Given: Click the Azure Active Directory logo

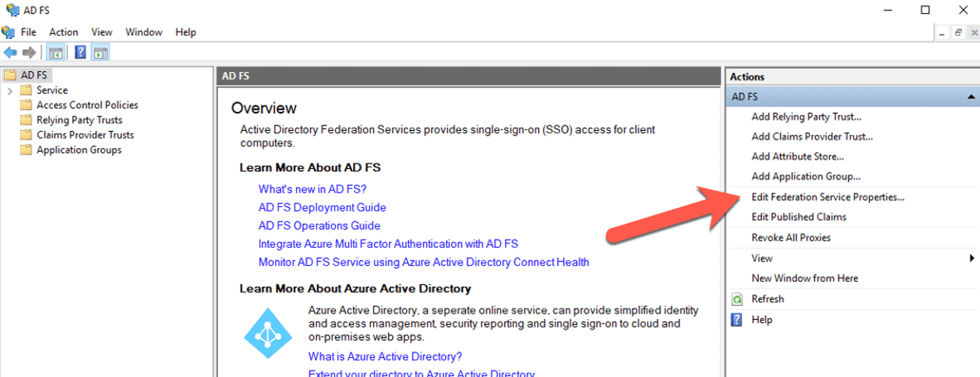Looking at the screenshot, I should [268, 333].
